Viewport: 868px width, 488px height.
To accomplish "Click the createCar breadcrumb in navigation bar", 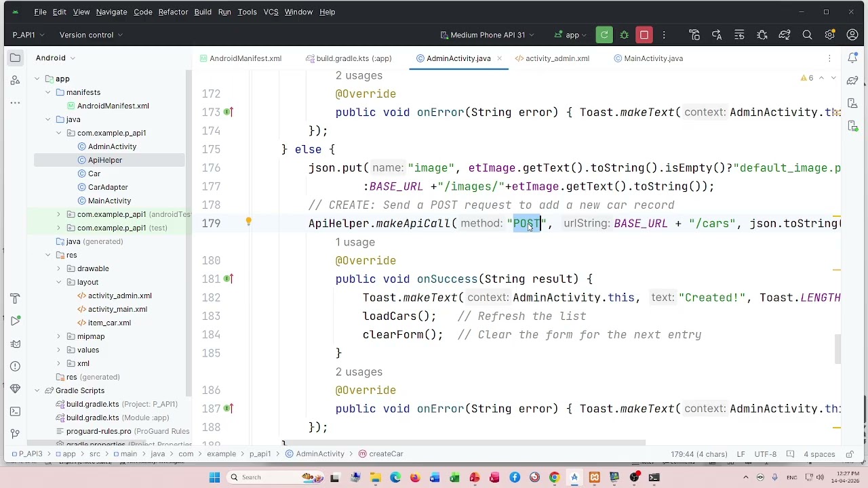I will [381, 454].
